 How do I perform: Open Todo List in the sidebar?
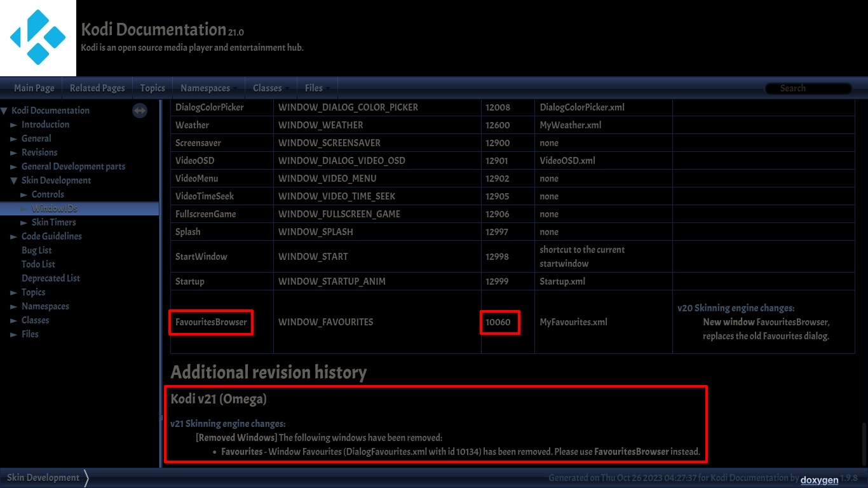[x=38, y=264]
